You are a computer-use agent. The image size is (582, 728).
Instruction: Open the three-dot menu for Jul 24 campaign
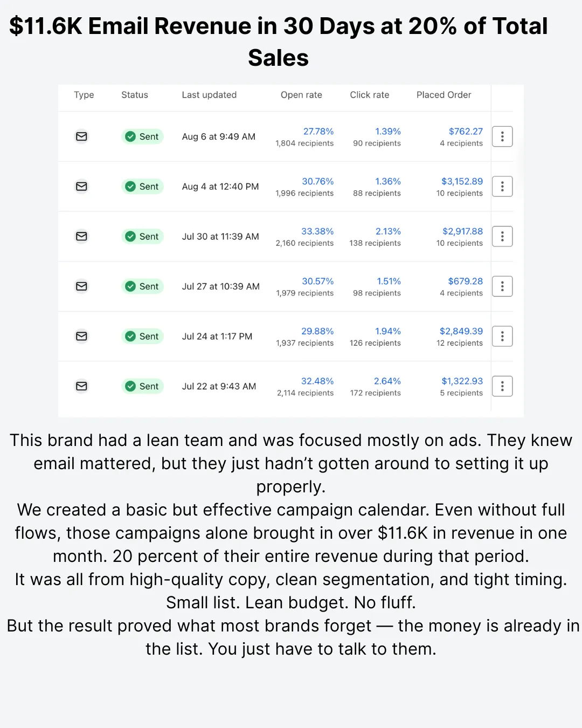[x=502, y=336]
